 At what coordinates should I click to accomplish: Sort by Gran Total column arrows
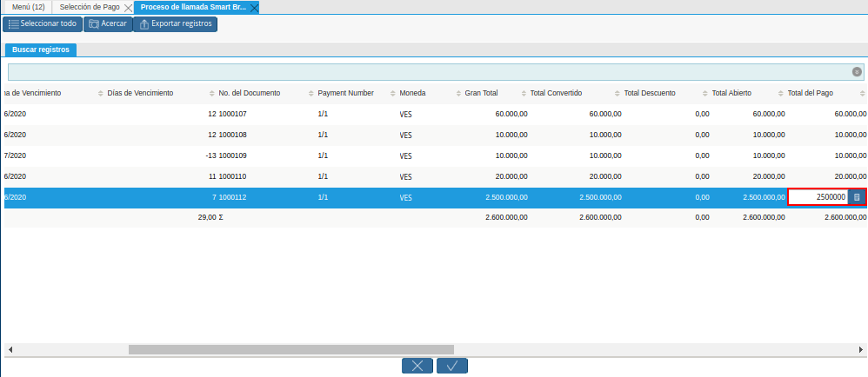pos(459,92)
